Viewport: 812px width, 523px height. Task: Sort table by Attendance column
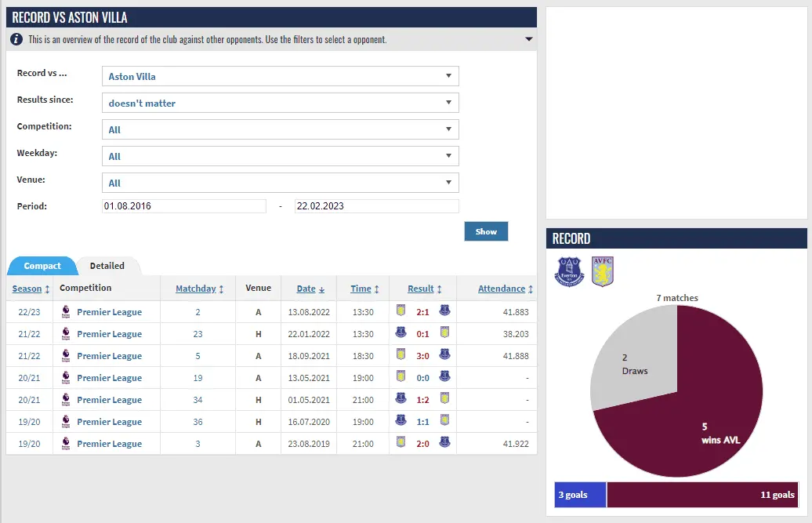click(x=502, y=289)
